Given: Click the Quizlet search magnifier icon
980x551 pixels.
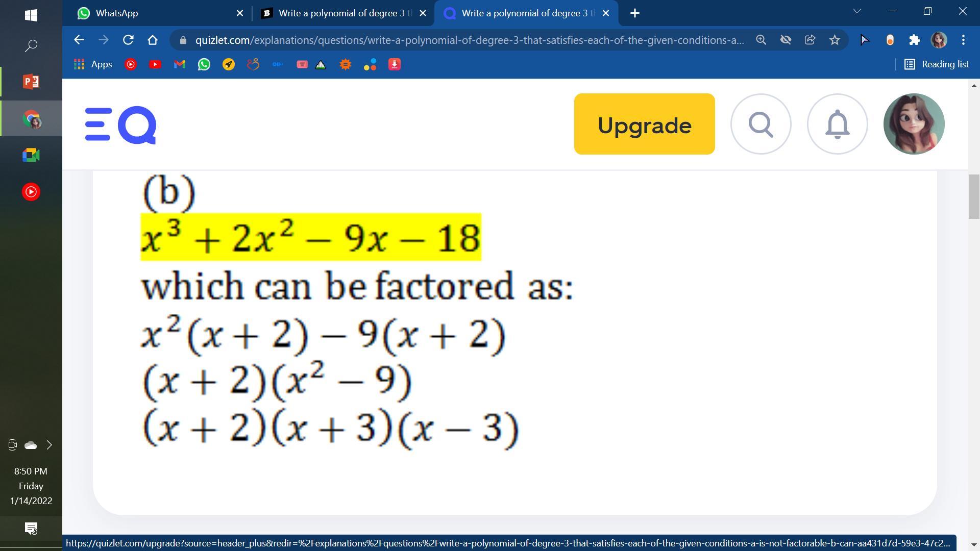Looking at the screenshot, I should click(x=761, y=124).
